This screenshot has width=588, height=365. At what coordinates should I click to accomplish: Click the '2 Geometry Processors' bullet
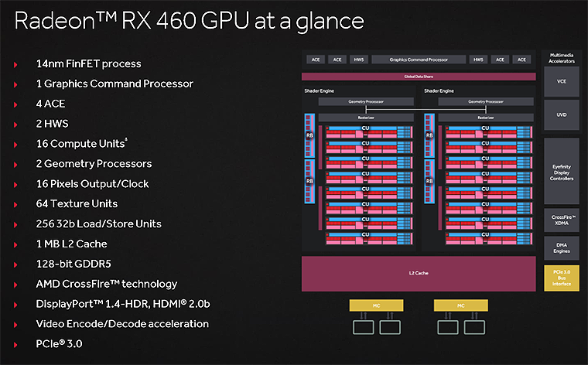click(94, 164)
